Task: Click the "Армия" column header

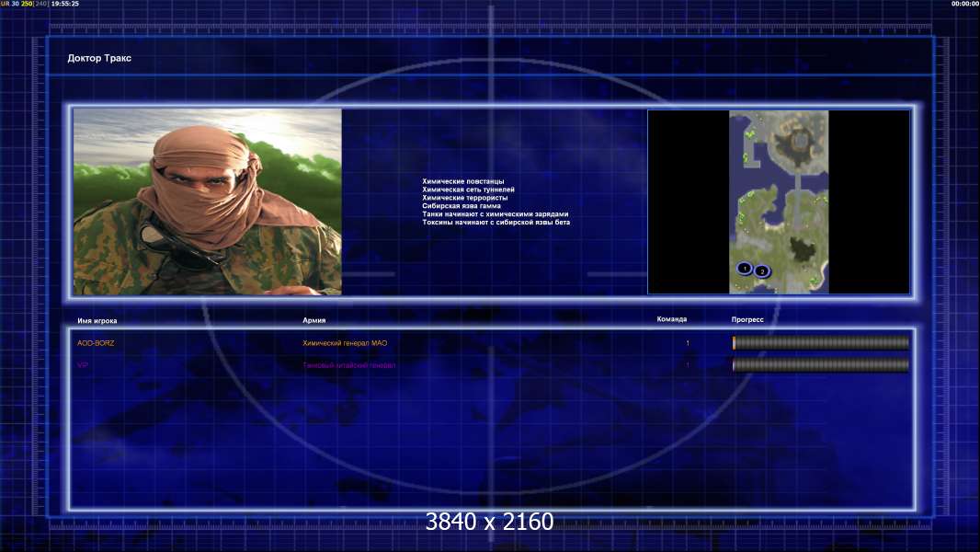Action: click(313, 320)
